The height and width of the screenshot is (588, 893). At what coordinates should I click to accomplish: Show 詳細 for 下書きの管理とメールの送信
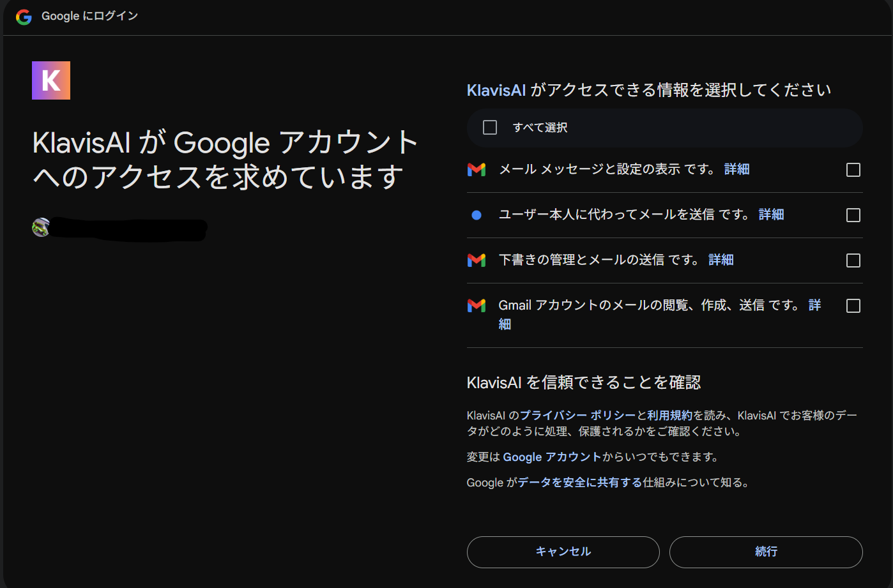tap(721, 260)
